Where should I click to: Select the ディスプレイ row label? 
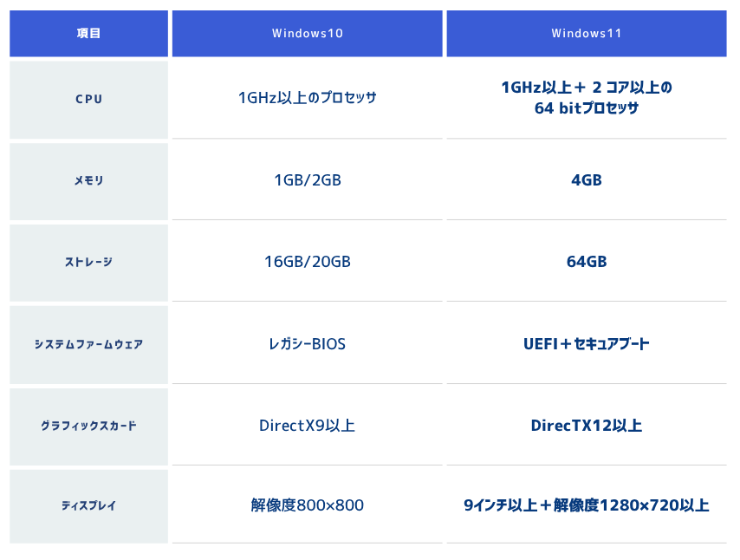click(x=88, y=506)
